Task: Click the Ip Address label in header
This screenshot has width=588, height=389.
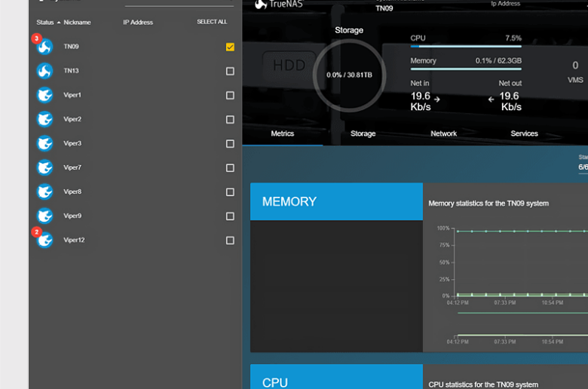Action: point(505,3)
